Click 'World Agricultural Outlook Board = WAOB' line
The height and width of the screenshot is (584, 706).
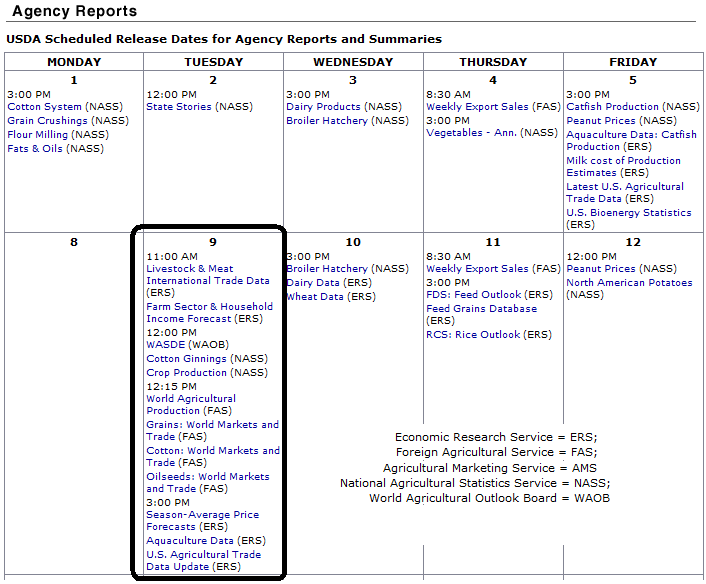(x=489, y=498)
